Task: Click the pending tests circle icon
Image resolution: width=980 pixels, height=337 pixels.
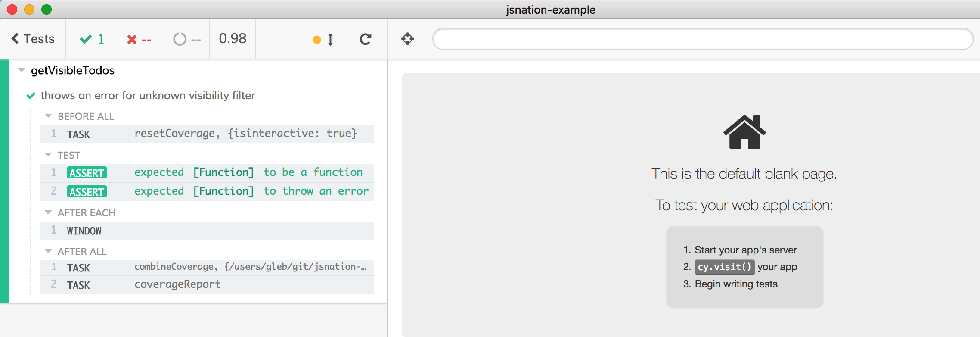Action: [180, 39]
